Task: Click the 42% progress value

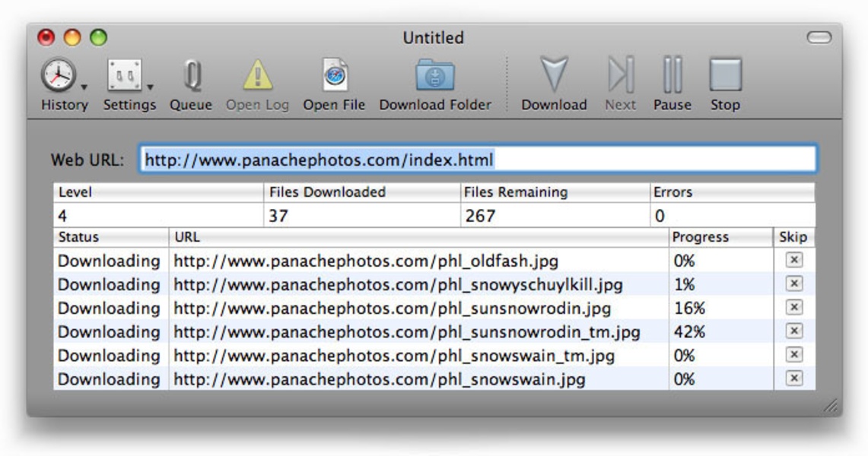Action: tap(689, 331)
